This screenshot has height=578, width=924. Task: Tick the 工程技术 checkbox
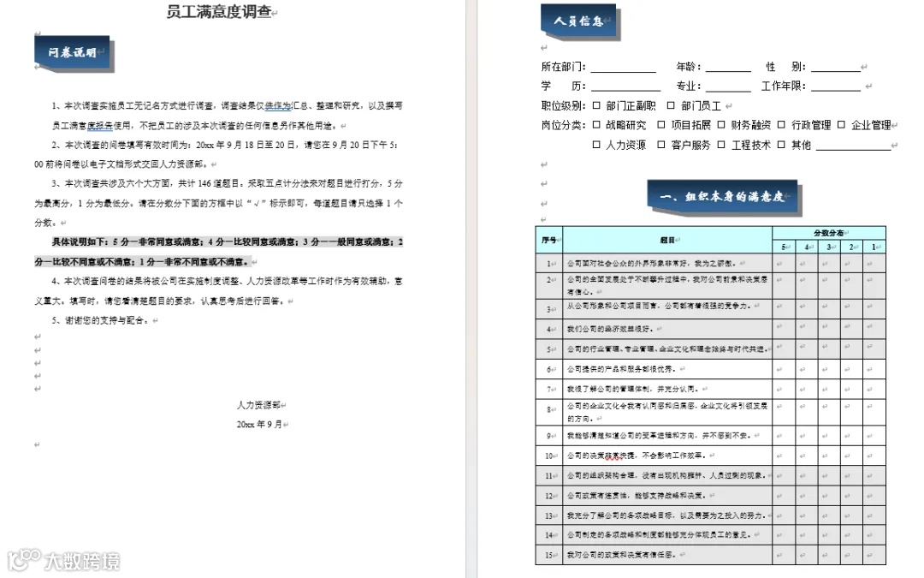tap(721, 145)
